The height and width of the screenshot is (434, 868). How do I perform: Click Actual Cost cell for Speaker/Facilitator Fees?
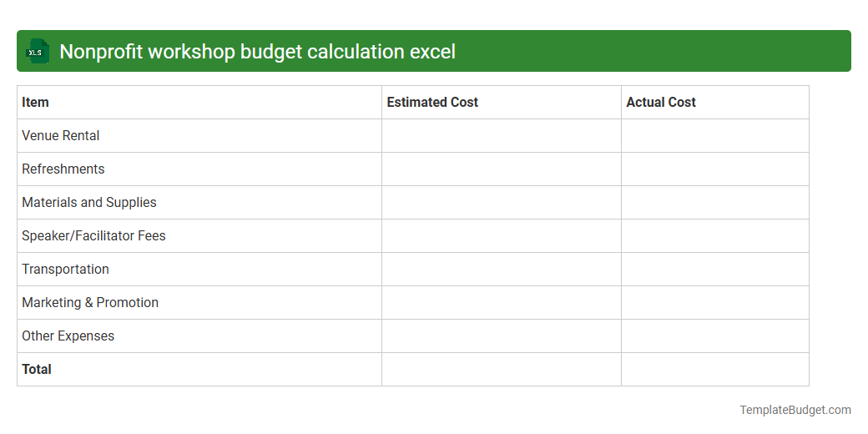pyautogui.click(x=715, y=236)
